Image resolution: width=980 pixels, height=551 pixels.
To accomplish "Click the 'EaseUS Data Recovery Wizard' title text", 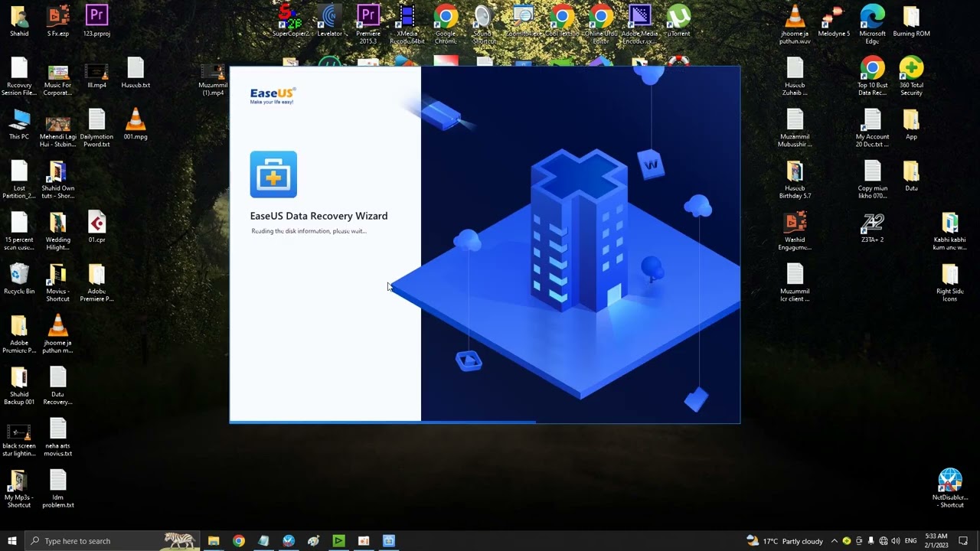I will [x=318, y=216].
